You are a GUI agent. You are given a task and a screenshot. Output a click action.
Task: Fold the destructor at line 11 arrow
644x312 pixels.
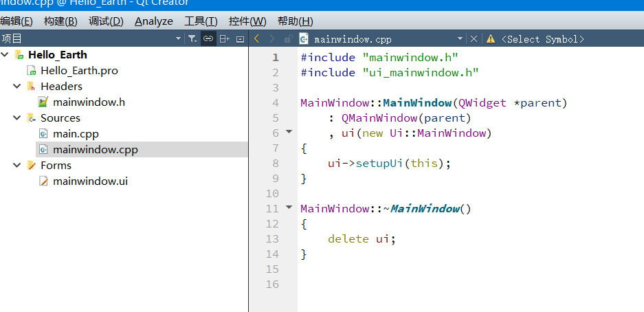pyautogui.click(x=289, y=208)
